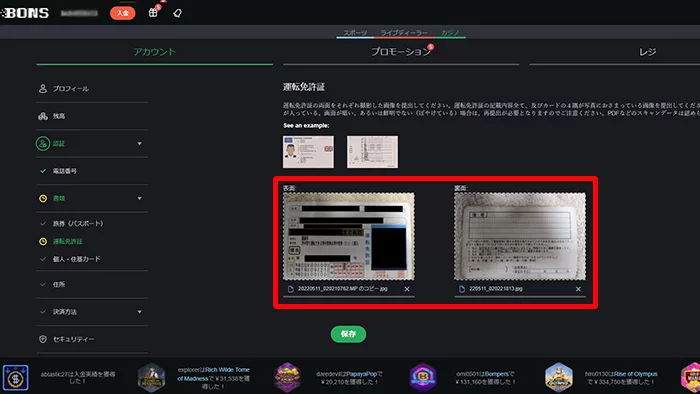This screenshot has height=394, width=700.
Task: Click the 保存 save button
Action: point(348,334)
